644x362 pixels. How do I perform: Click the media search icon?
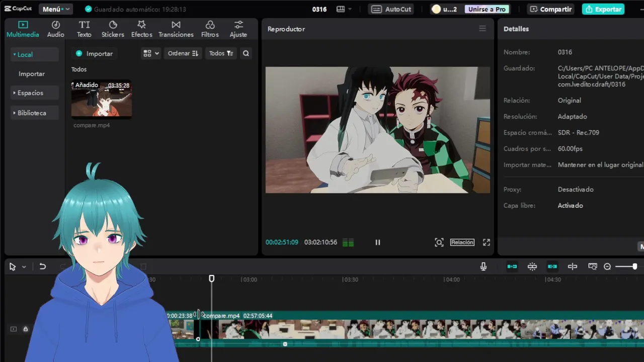point(246,53)
